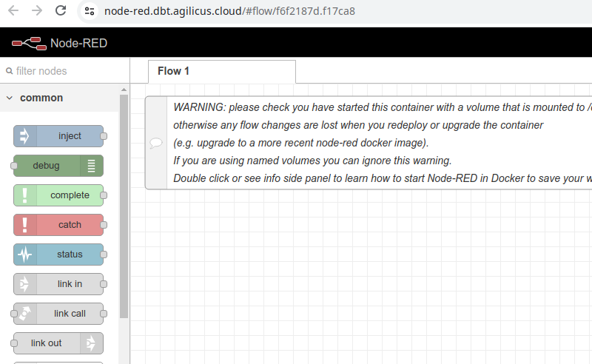Click the Node-RED header title

79,44
